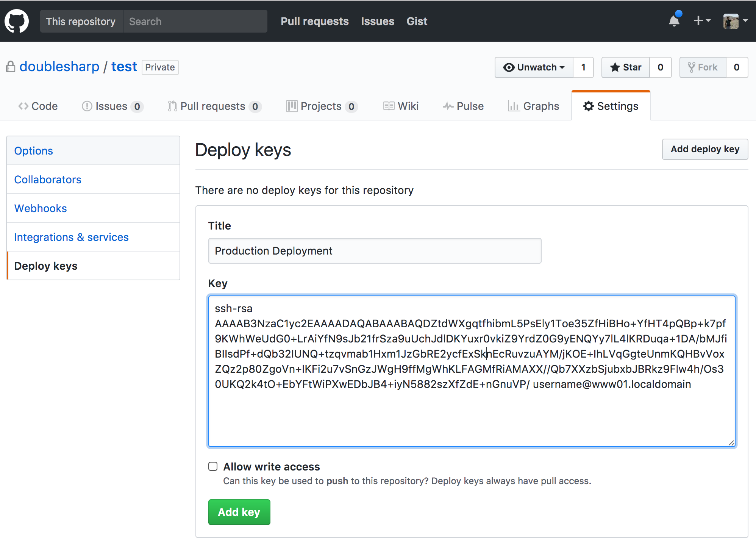Click the Fork icon

pyautogui.click(x=692, y=67)
